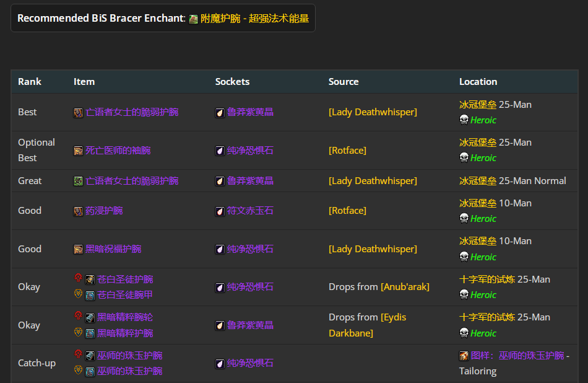The height and width of the screenshot is (383, 588).
Task: Open the 黑暗精粹护腕 item link
Action: [125, 333]
